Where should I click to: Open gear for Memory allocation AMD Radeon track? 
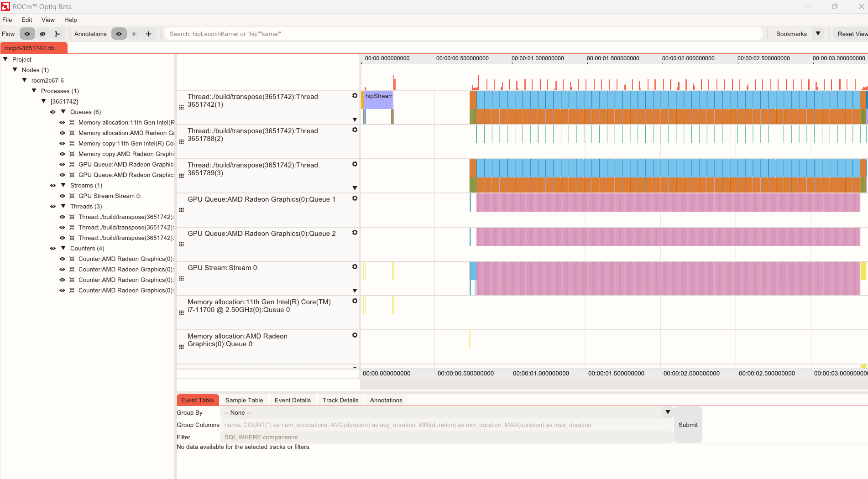coord(355,335)
